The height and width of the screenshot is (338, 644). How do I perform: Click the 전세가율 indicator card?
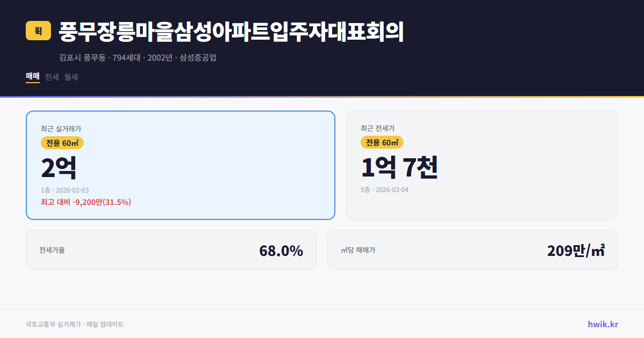click(x=171, y=249)
